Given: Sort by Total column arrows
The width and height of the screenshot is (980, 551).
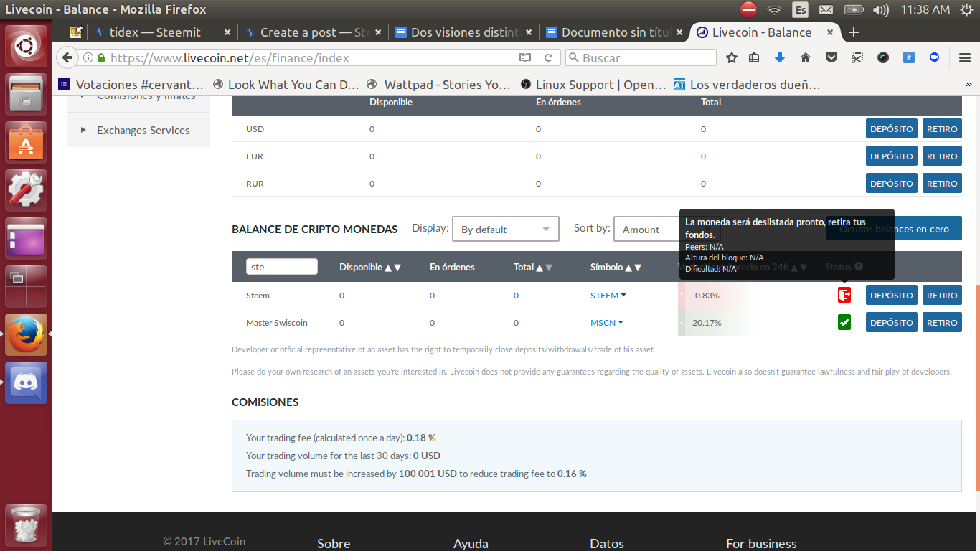Looking at the screenshot, I should point(545,267).
